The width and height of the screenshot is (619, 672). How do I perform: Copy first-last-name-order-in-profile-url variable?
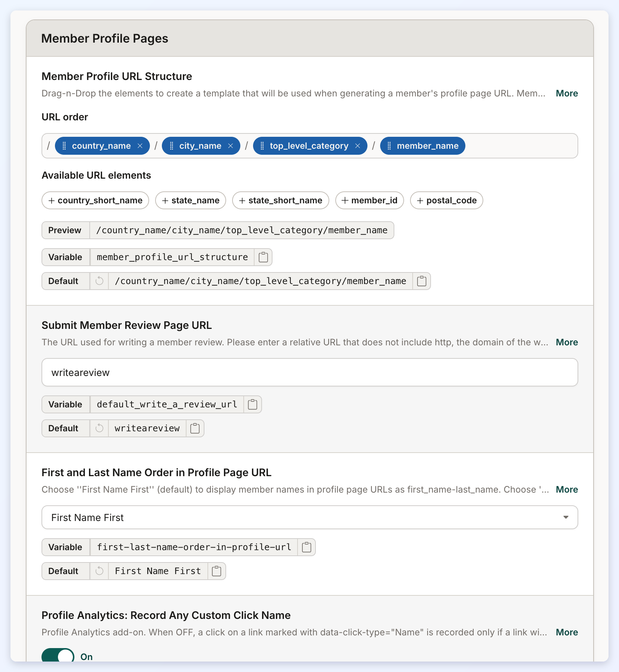307,547
